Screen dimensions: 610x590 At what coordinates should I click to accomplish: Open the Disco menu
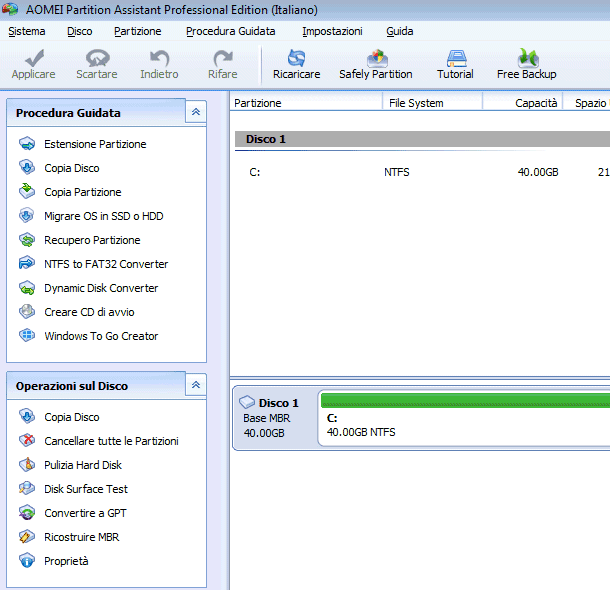80,31
